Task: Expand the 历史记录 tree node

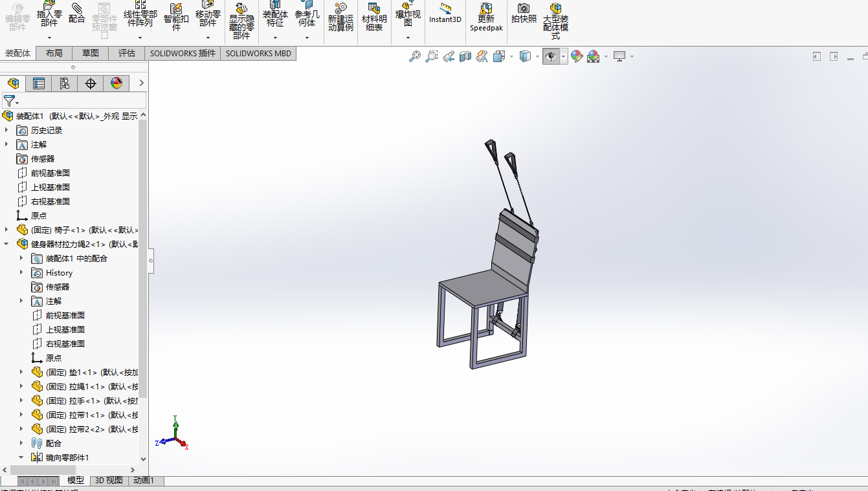Action: [x=7, y=130]
